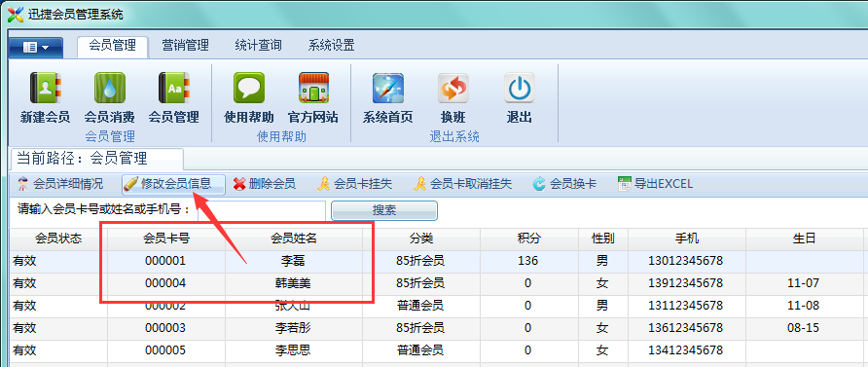Viewport: 868px width, 367px height.
Task: Select the 当前路径：会员管理 page tab
Action: (97, 160)
